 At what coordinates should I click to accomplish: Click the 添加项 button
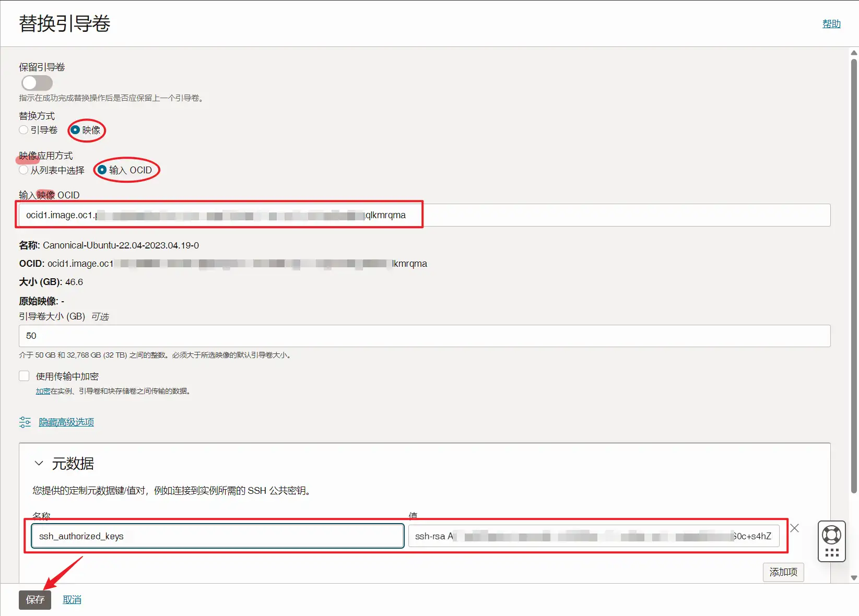click(783, 572)
